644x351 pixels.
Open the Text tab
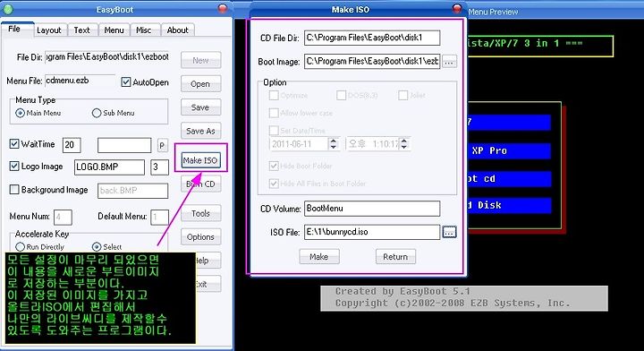point(81,30)
